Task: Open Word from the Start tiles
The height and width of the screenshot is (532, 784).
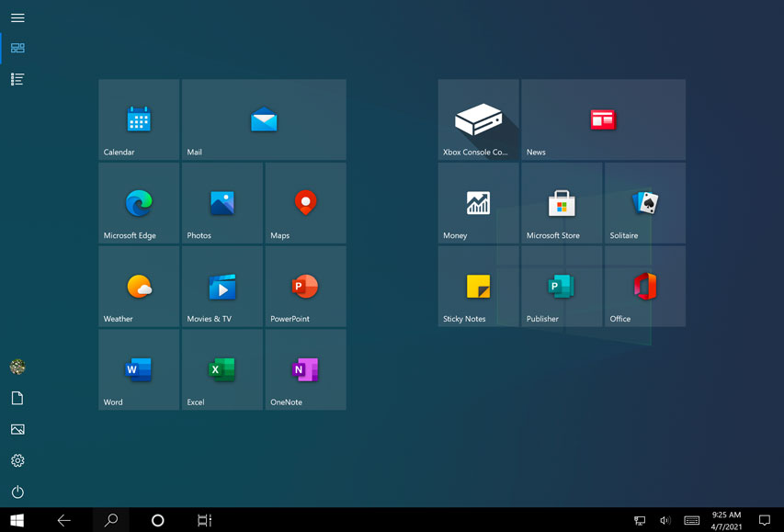Action: coord(138,368)
